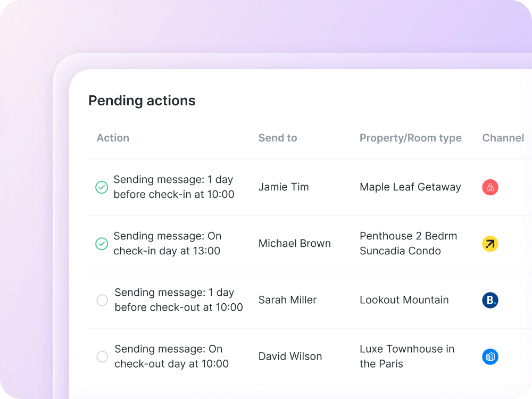Click the Booking.com channel icon

[x=490, y=301]
